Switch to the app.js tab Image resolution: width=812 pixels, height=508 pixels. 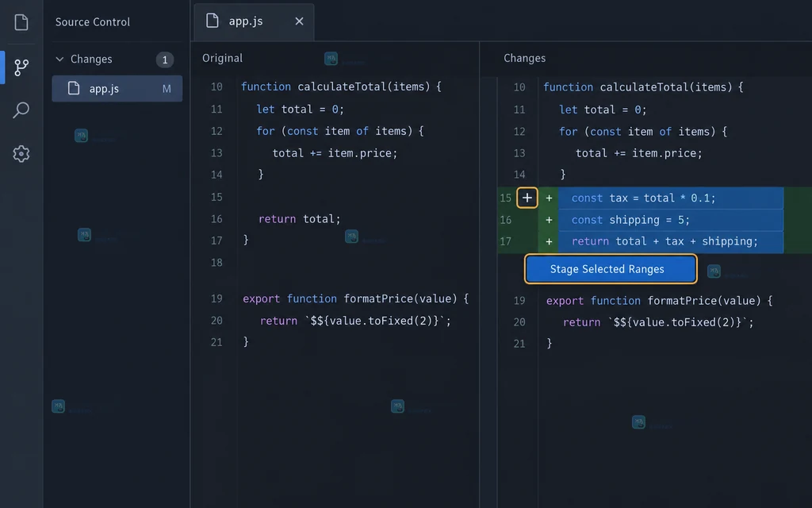(254, 21)
